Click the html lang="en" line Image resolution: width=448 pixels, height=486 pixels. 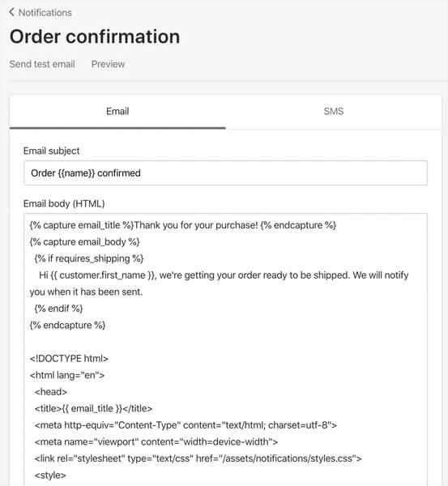pyautogui.click(x=67, y=375)
